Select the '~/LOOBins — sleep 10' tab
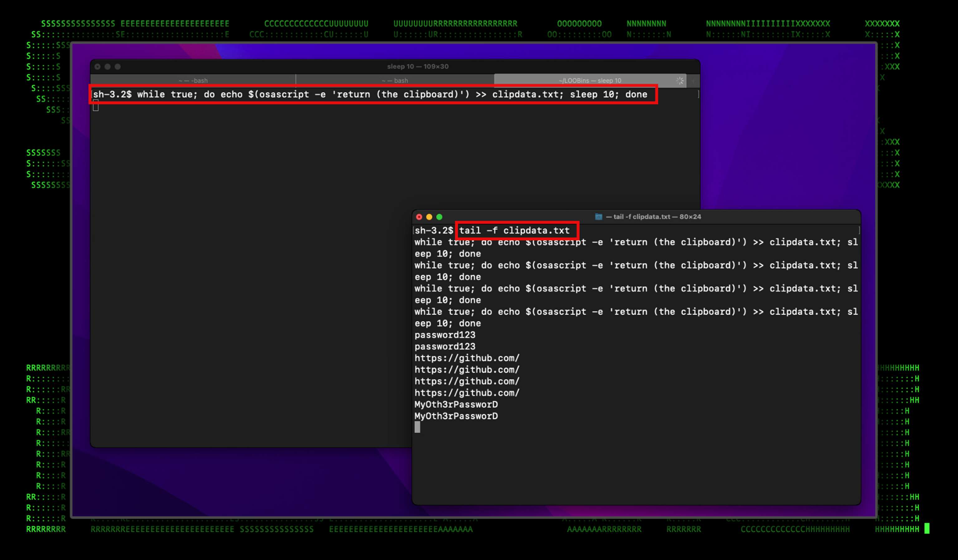The height and width of the screenshot is (560, 958). pyautogui.click(x=589, y=80)
